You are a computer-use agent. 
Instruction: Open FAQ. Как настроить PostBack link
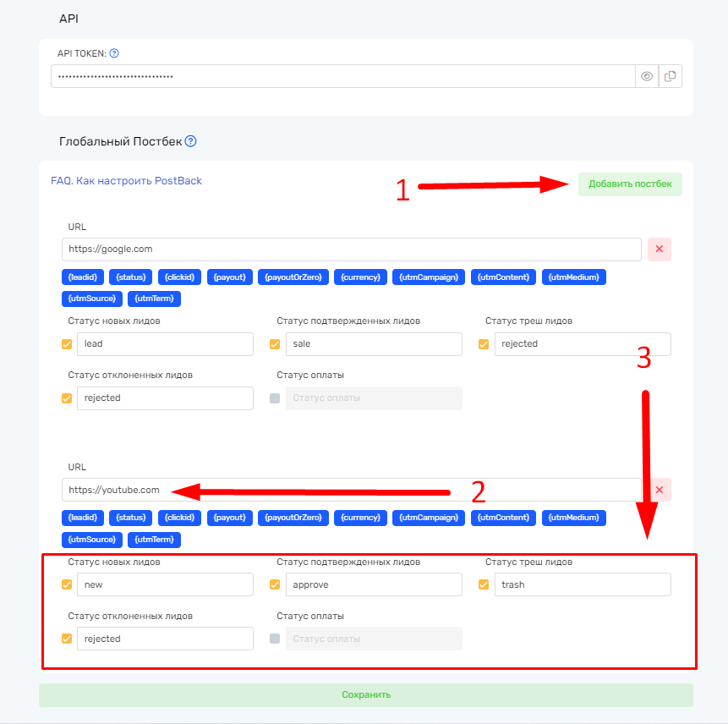tap(126, 181)
